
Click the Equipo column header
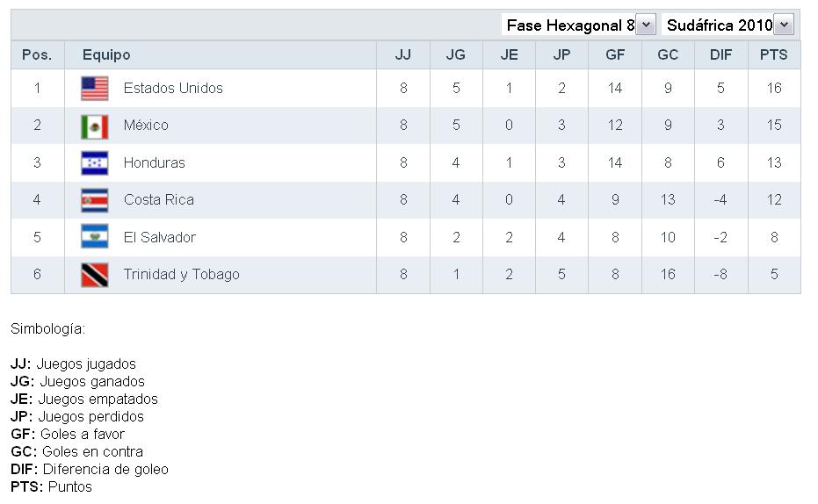106,54
